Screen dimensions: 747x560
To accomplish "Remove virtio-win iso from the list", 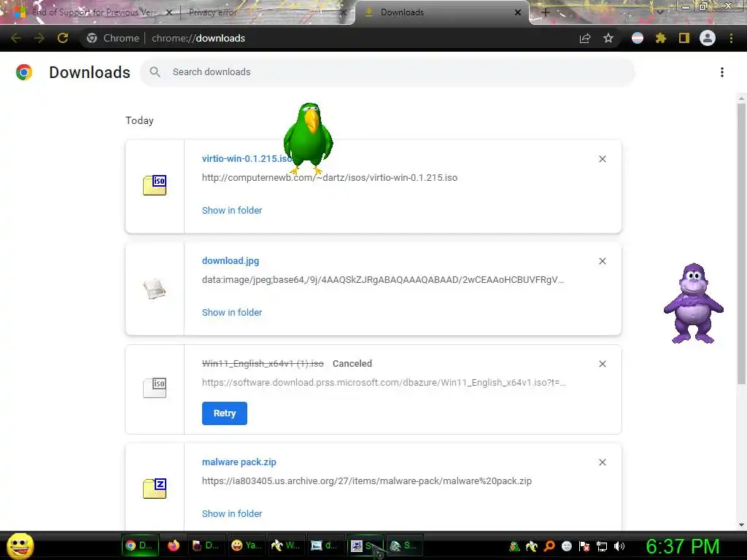I will point(603,159).
